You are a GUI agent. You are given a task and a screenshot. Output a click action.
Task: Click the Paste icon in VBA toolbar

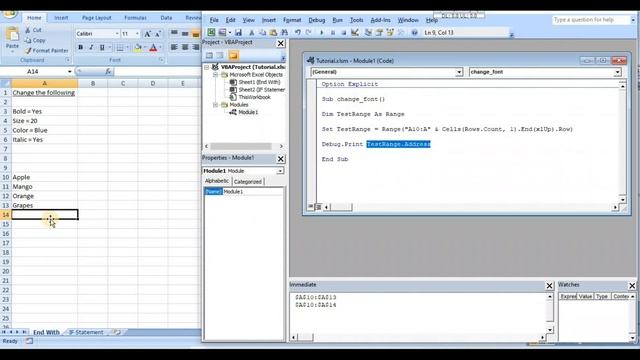(x=273, y=32)
